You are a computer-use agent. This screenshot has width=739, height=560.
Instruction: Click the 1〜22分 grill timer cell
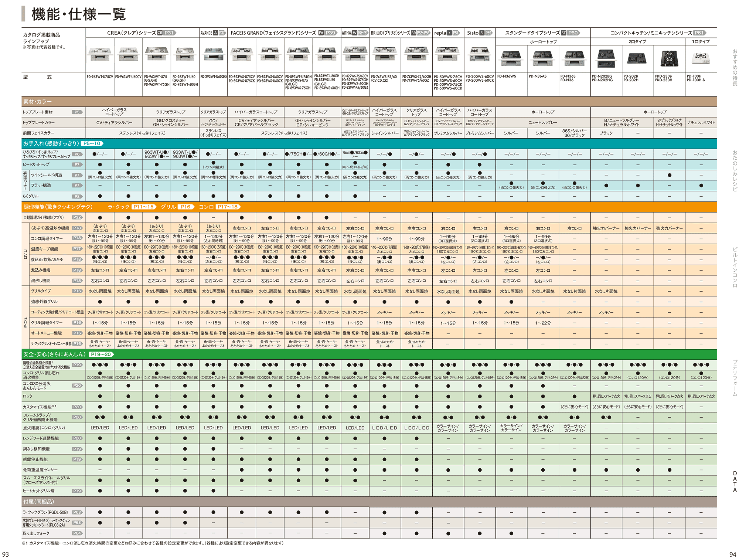coord(543,323)
